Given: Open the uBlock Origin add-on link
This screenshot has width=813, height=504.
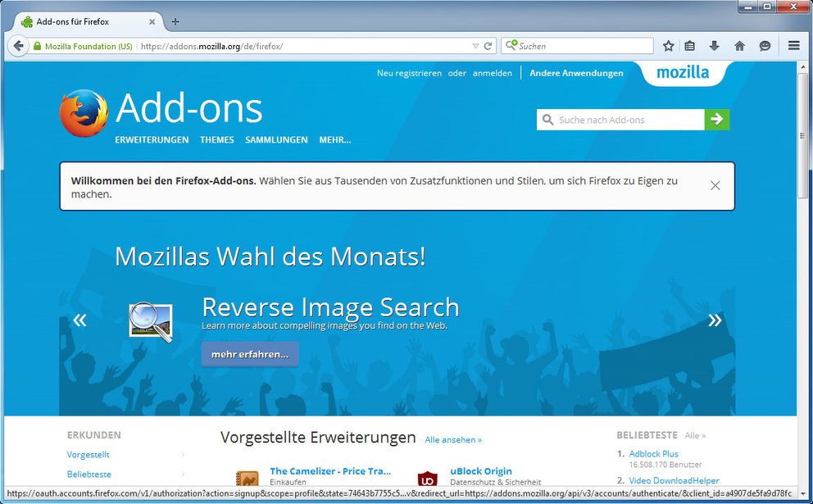Looking at the screenshot, I should [480, 471].
